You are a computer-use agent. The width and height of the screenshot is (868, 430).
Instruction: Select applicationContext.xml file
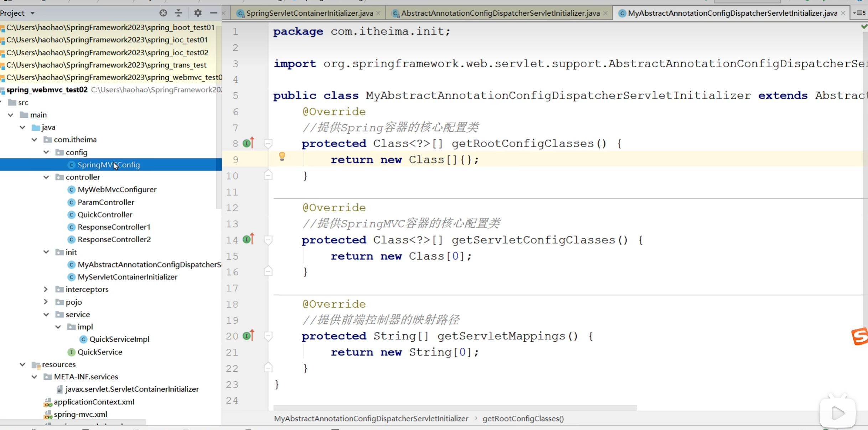click(x=94, y=402)
